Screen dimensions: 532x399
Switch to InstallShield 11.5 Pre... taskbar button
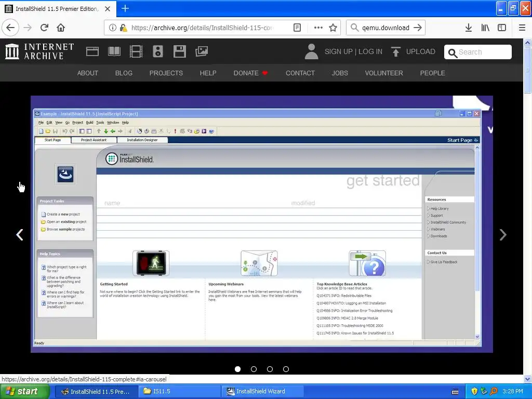click(x=96, y=391)
